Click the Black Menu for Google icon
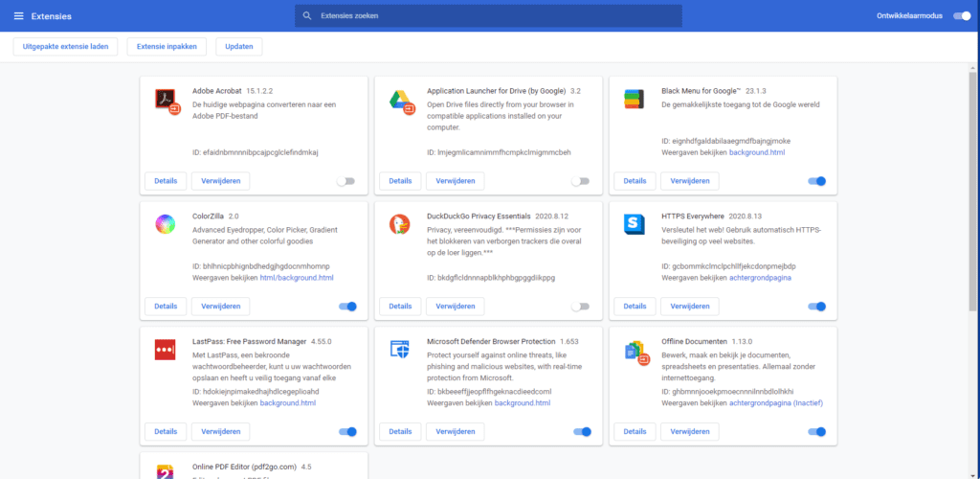 [x=634, y=100]
